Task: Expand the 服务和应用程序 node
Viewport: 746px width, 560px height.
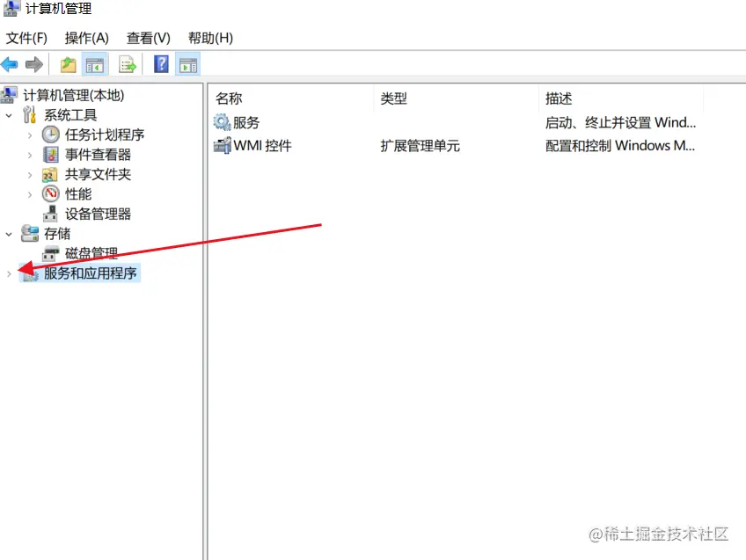Action: (x=9, y=273)
